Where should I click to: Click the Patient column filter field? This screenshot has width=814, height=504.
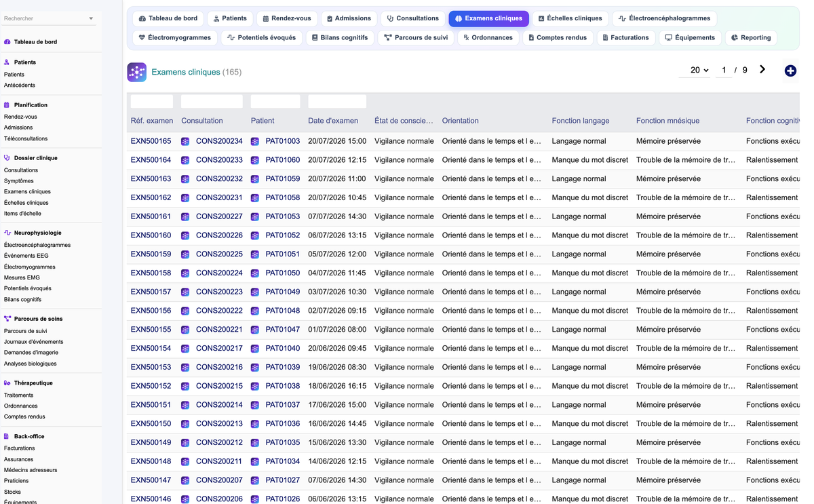click(275, 102)
